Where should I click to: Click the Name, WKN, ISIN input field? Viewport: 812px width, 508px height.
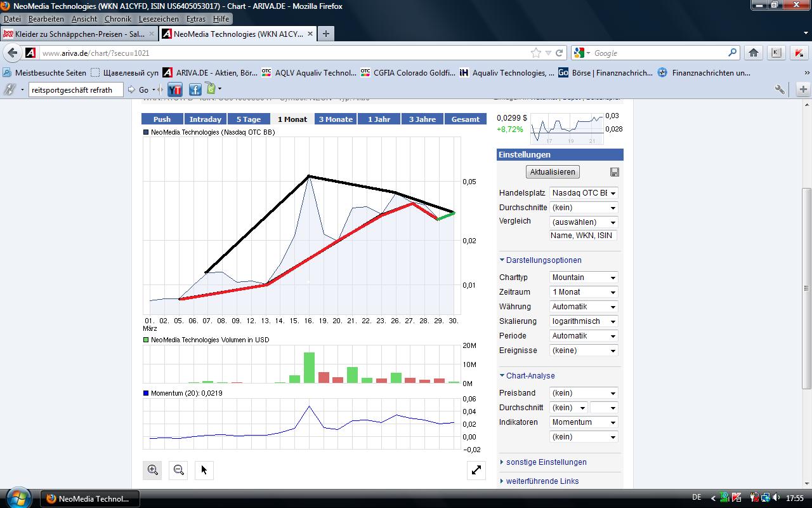[583, 236]
